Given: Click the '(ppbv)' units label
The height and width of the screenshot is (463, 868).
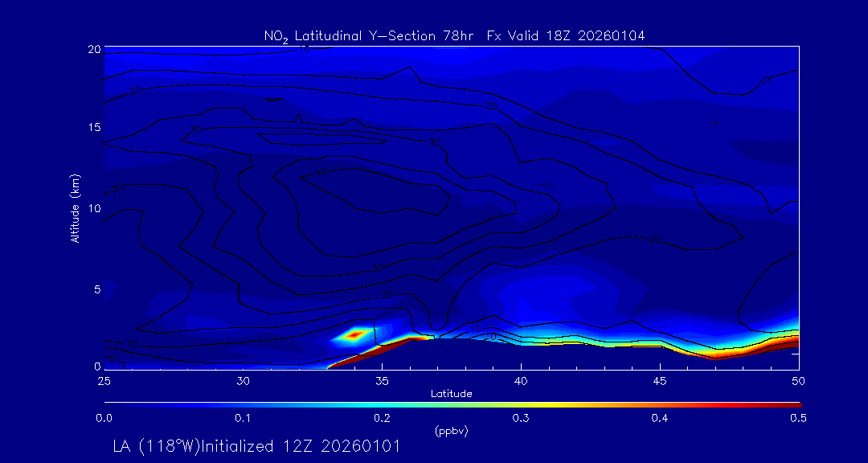Looking at the screenshot, I should coord(451,431).
